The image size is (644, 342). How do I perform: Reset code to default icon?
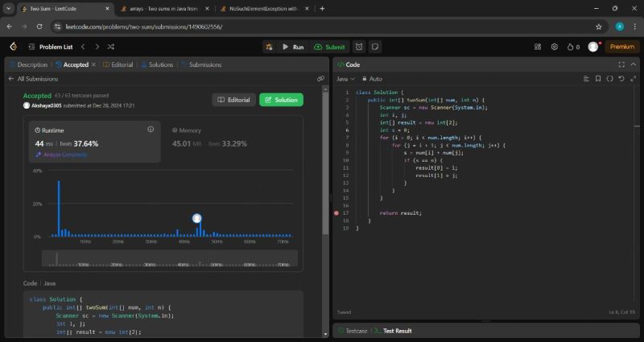pyautogui.click(x=621, y=78)
